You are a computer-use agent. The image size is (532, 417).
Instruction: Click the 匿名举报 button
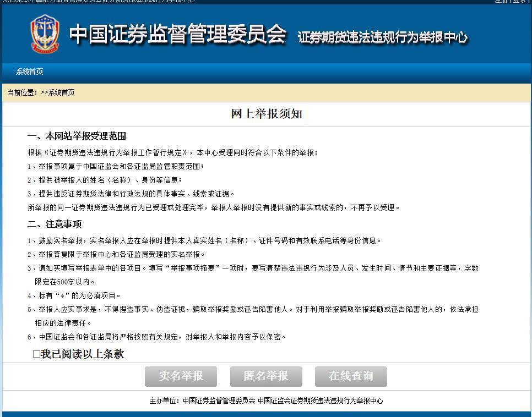pos(266,376)
